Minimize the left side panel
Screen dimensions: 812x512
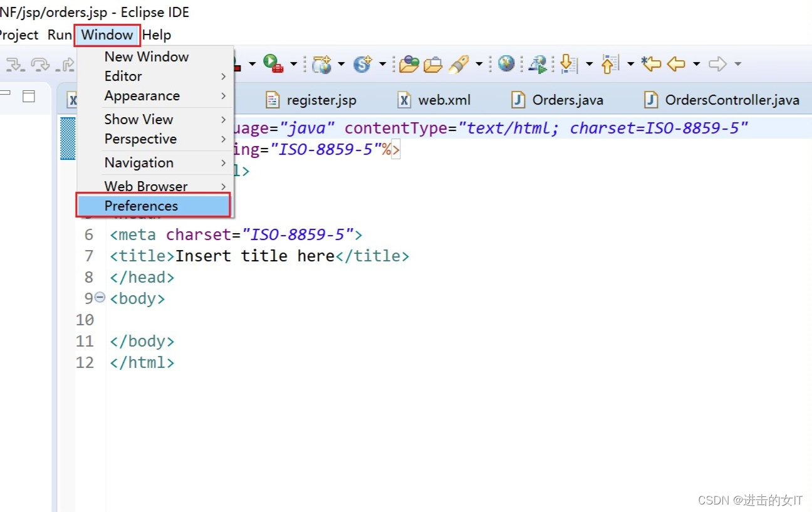click(6, 93)
